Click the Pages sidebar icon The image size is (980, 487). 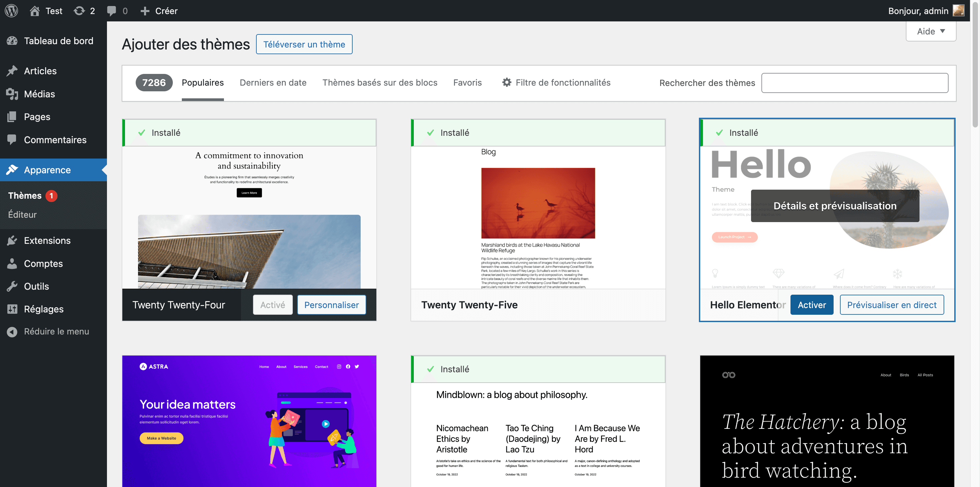tap(12, 116)
